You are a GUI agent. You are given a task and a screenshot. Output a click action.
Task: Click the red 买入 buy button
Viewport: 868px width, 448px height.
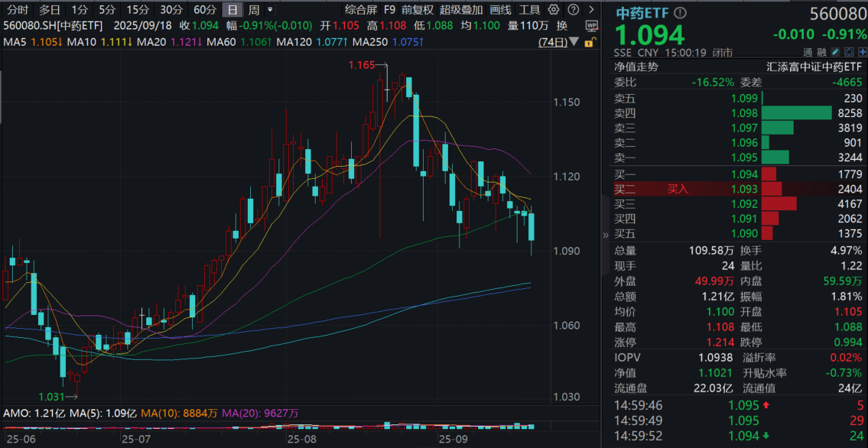click(x=677, y=189)
